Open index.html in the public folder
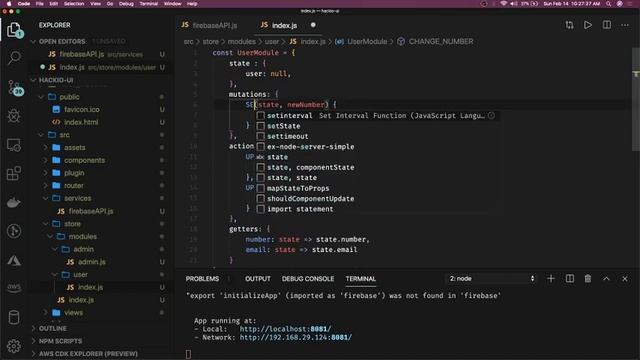The width and height of the screenshot is (640, 360). (81, 122)
